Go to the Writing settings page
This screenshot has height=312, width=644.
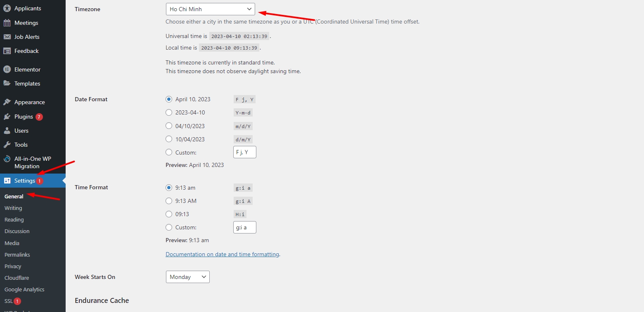click(x=13, y=208)
